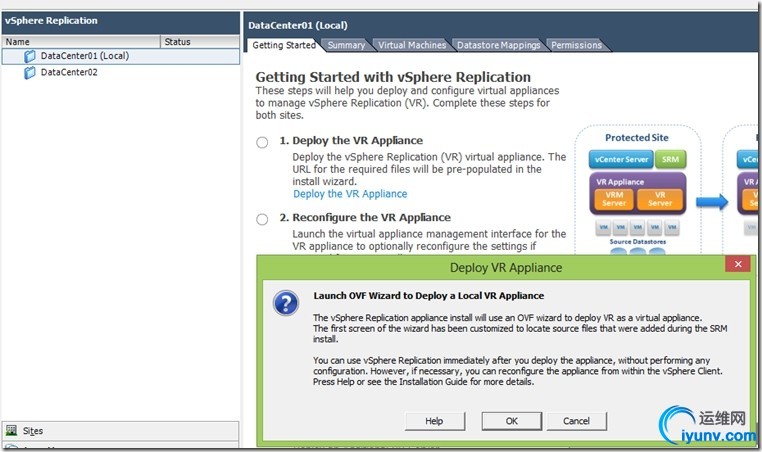
Task: Sort by Name column header
Action: (81, 42)
